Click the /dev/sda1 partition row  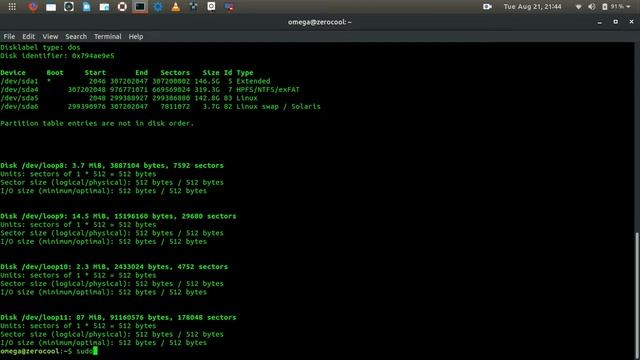click(x=135, y=81)
